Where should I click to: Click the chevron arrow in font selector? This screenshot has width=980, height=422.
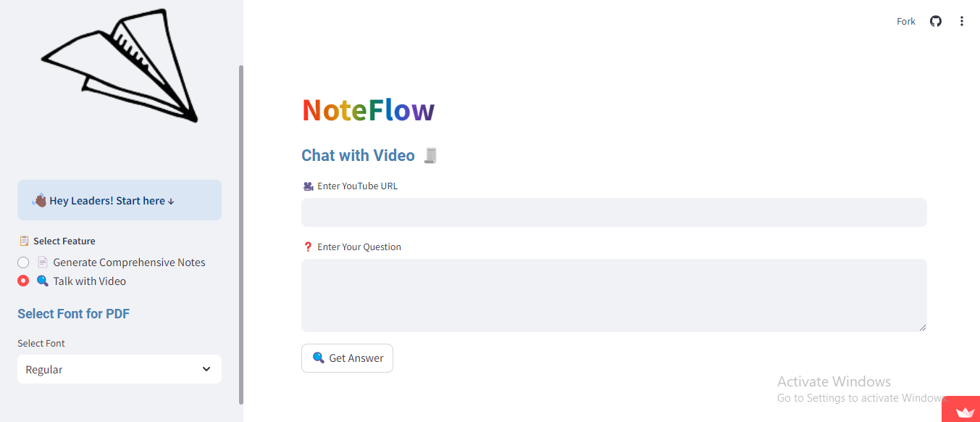click(206, 369)
